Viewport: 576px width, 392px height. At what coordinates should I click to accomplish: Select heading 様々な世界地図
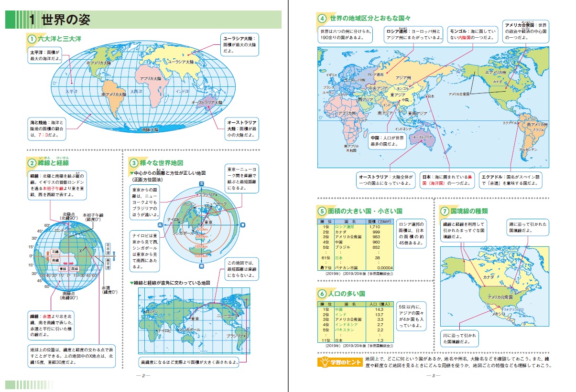pos(162,163)
